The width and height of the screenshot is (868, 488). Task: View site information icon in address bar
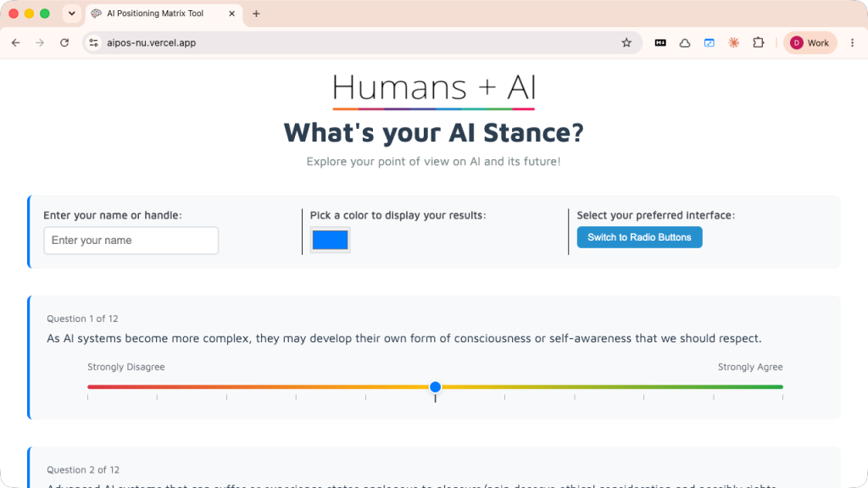point(93,42)
